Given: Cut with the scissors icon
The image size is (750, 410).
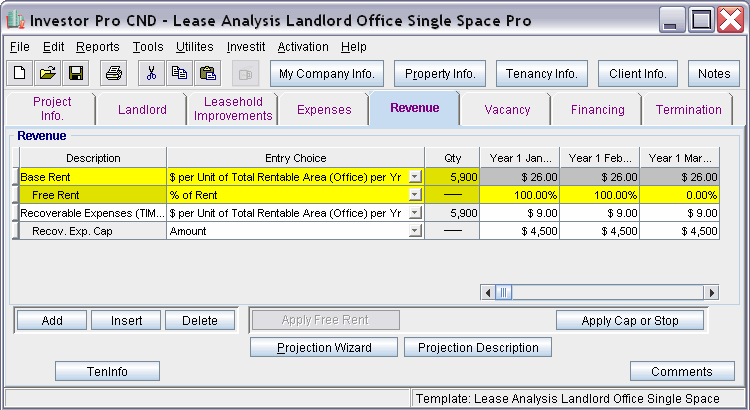Looking at the screenshot, I should coord(151,73).
